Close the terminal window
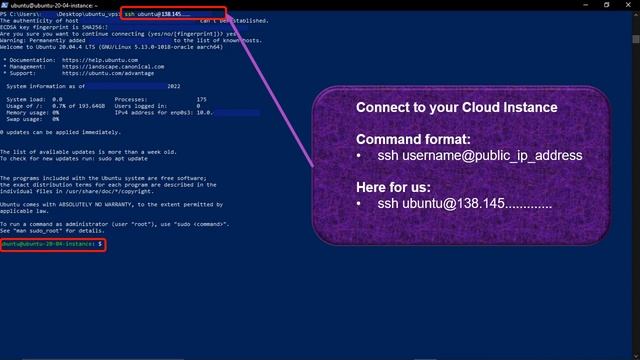 point(628,5)
